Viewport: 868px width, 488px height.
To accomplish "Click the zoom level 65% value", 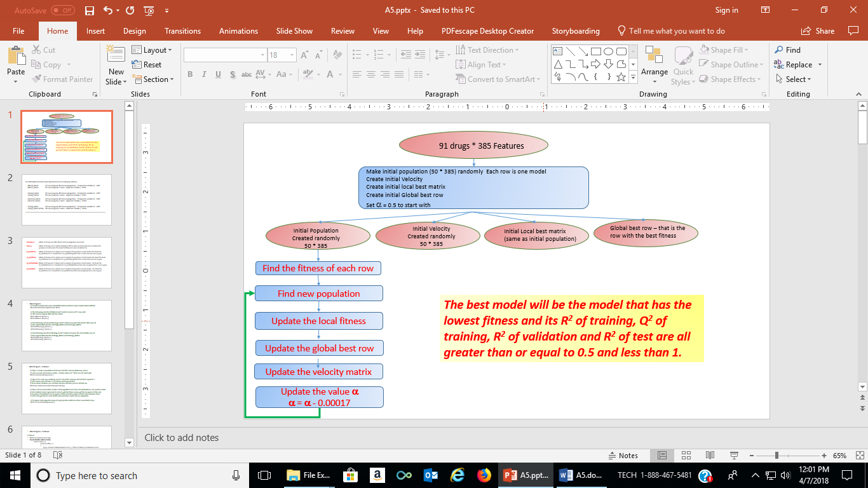I will pyautogui.click(x=839, y=456).
